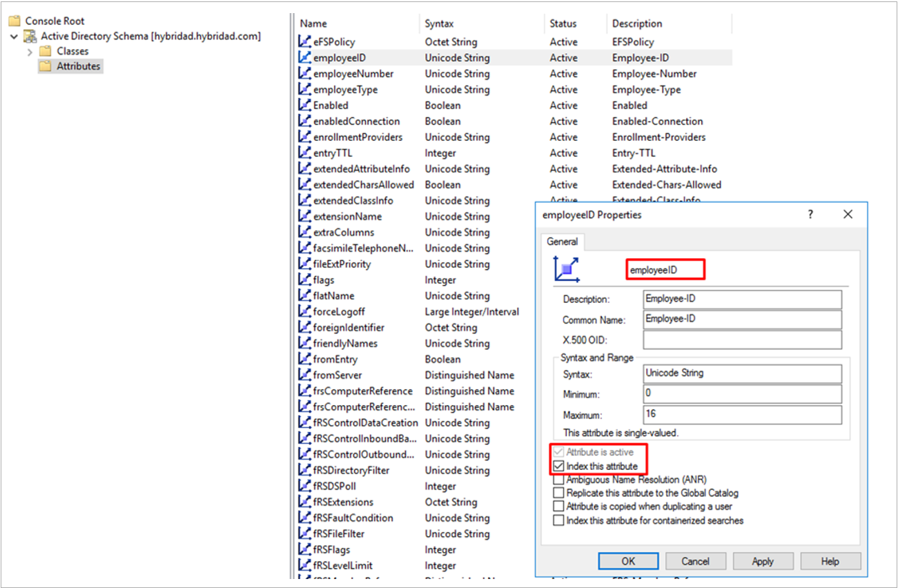The height and width of the screenshot is (588, 898).
Task: Click the attribute icon beside eFSPolicy
Action: pos(304,41)
